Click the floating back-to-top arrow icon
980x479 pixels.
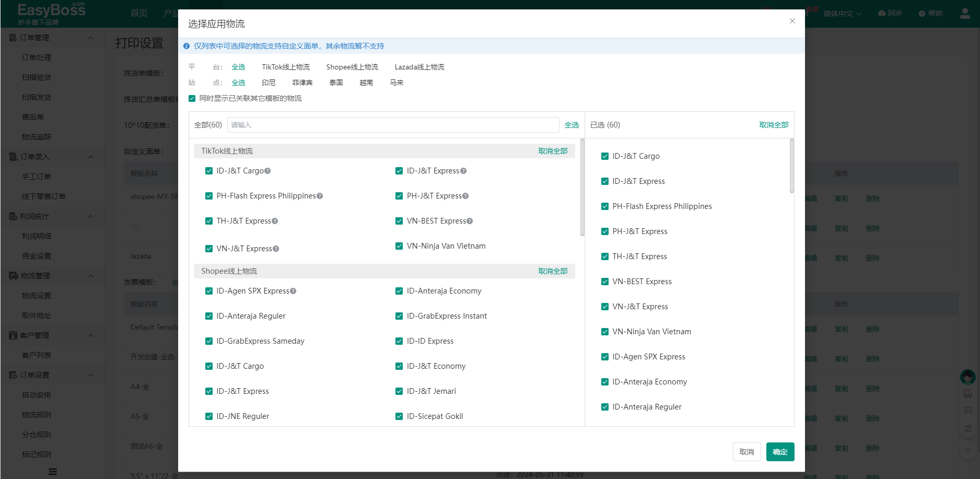[x=968, y=450]
